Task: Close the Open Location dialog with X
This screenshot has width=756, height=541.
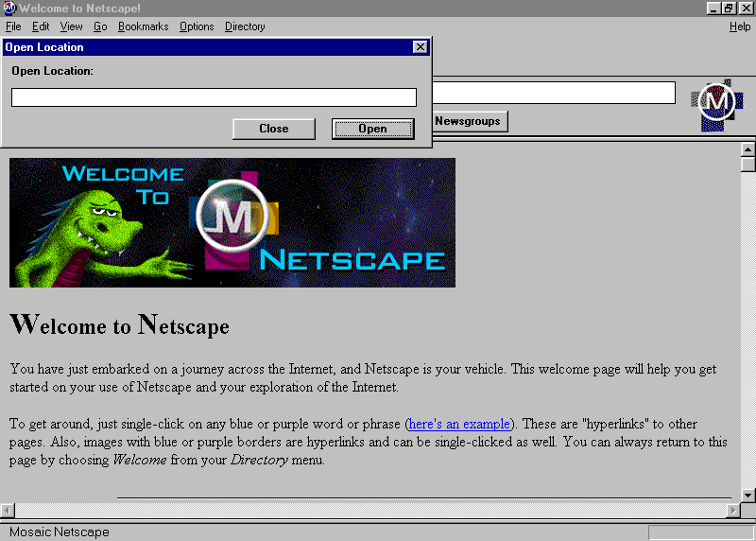Action: pos(421,46)
